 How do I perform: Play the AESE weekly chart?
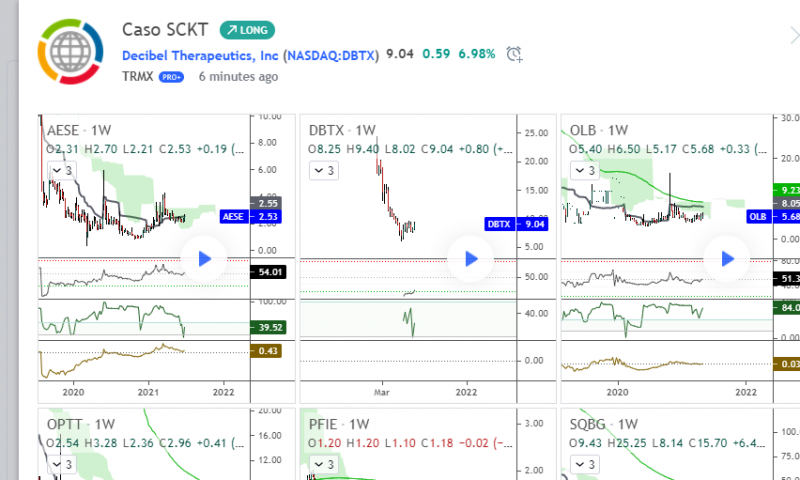pos(204,259)
